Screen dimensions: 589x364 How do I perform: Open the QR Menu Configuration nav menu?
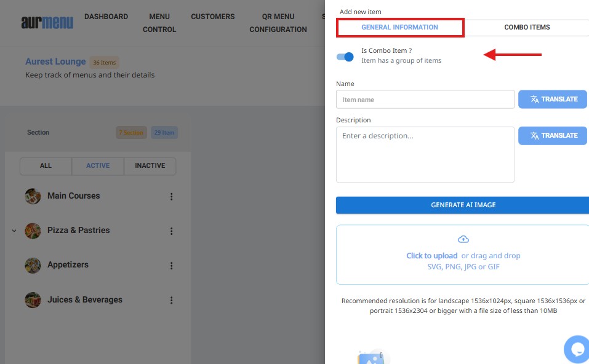[x=278, y=23]
